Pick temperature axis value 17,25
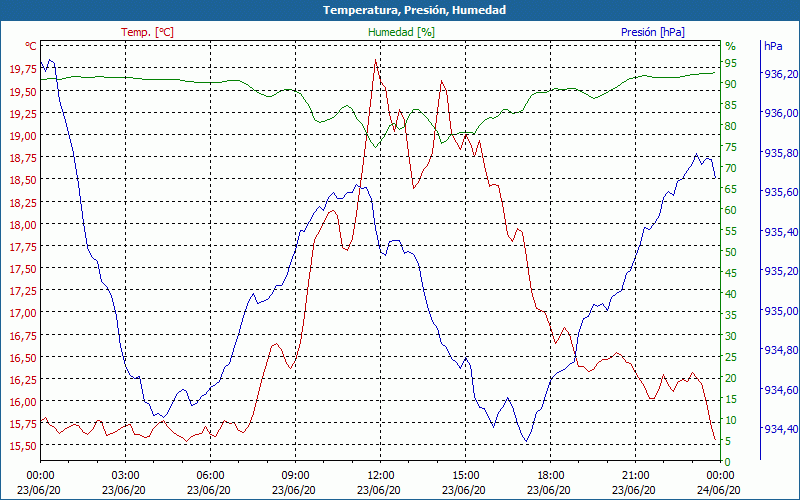The image size is (800, 500). [x=23, y=291]
